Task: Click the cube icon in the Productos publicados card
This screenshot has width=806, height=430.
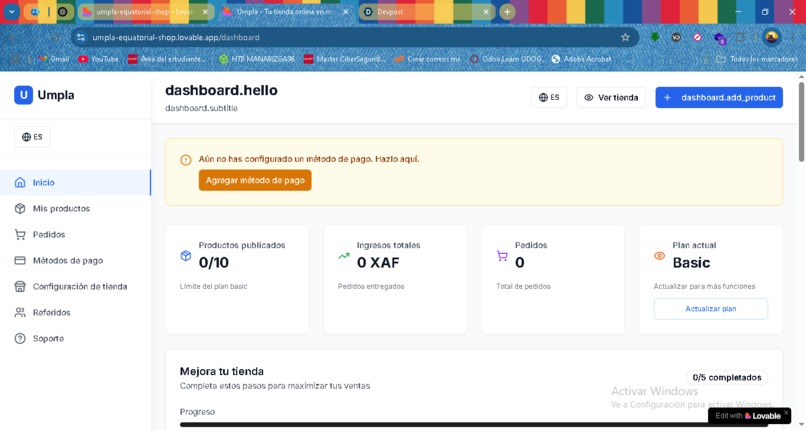Action: tap(186, 256)
